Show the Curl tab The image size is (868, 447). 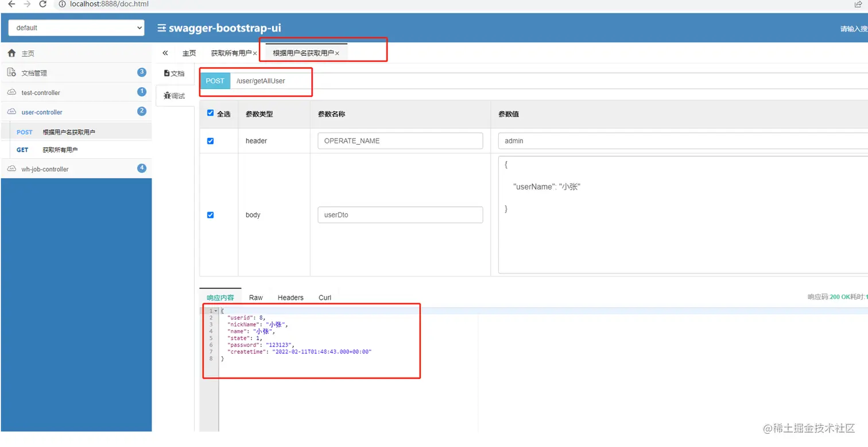[325, 298]
